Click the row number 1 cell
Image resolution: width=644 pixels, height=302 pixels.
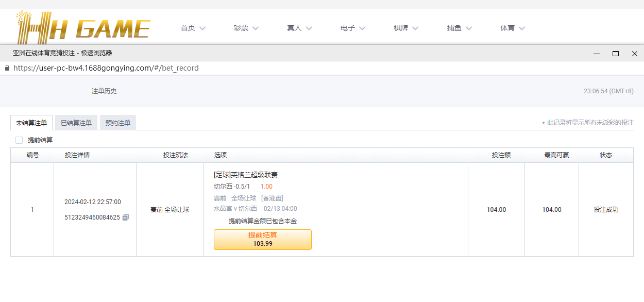[x=32, y=210]
